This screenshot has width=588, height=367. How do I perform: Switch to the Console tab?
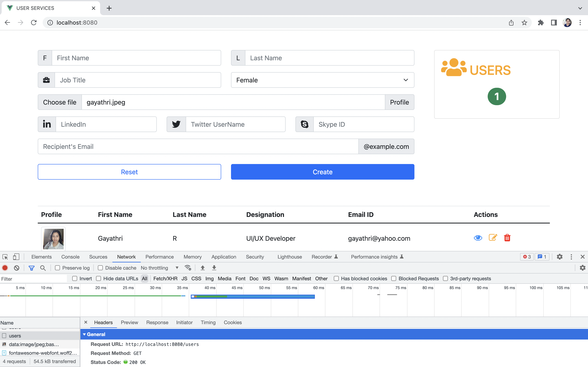[x=70, y=257]
